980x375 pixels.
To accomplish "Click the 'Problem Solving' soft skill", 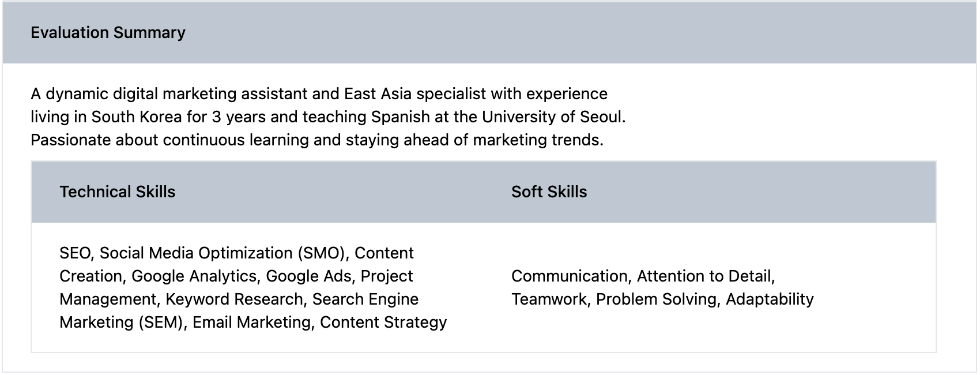I will click(657, 299).
